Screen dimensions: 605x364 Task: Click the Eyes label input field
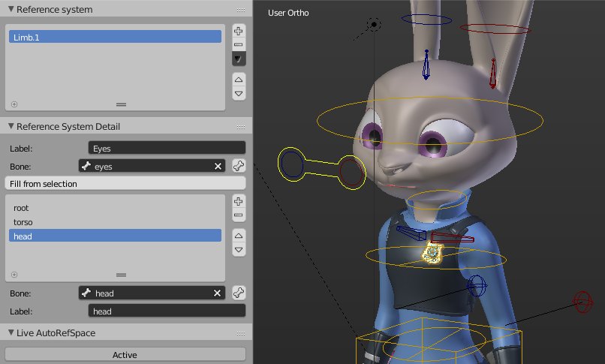[167, 148]
